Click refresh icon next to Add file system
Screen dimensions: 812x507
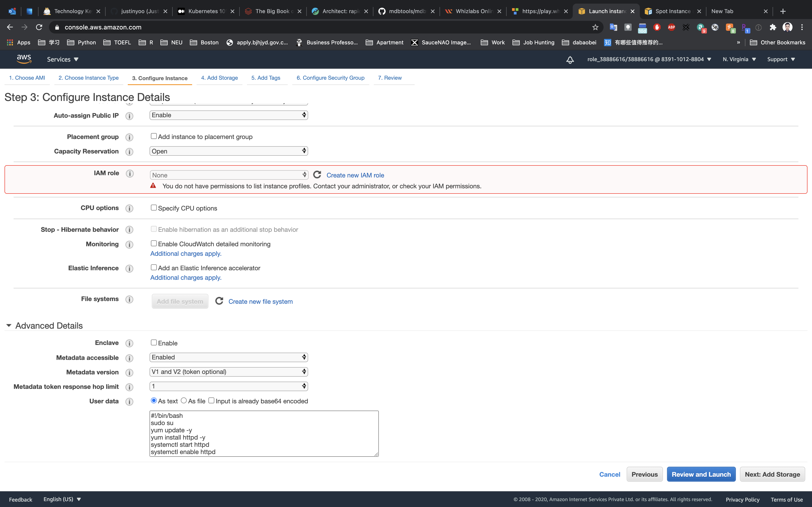pyautogui.click(x=219, y=301)
